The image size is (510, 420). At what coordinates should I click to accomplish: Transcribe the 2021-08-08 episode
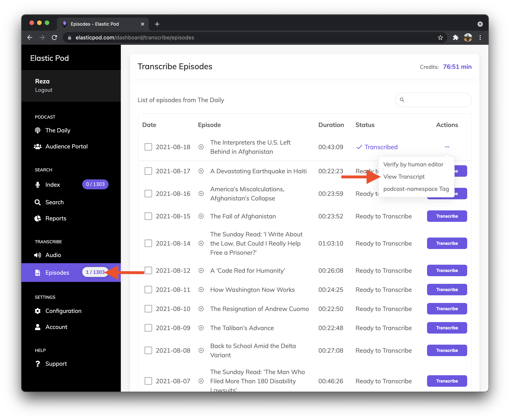447,350
